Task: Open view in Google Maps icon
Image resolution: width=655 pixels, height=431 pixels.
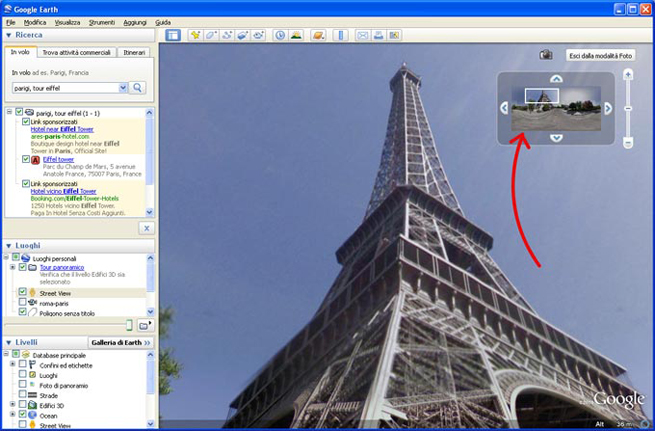Action: click(x=394, y=35)
